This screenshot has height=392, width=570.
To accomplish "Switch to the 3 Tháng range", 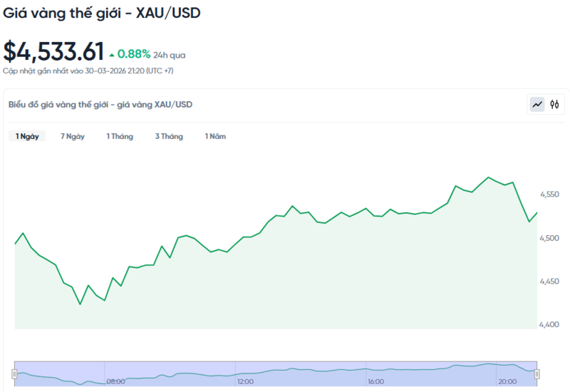I will tap(169, 136).
